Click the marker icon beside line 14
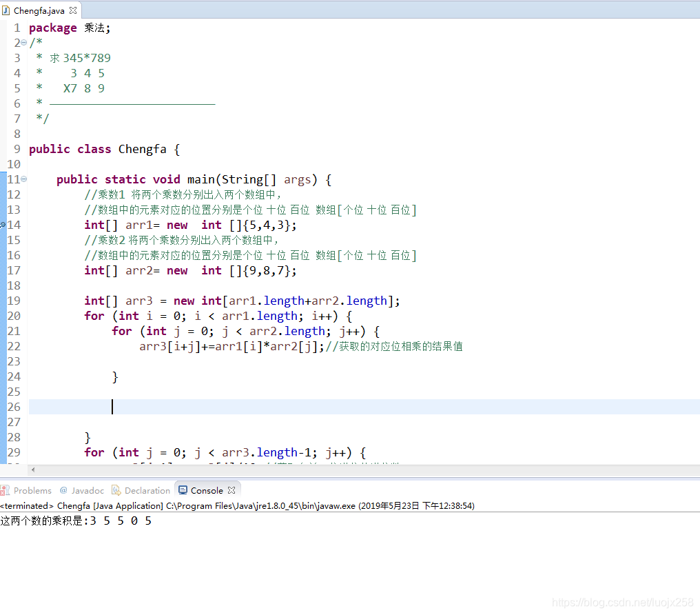This screenshot has width=700, height=615. coord(3,225)
